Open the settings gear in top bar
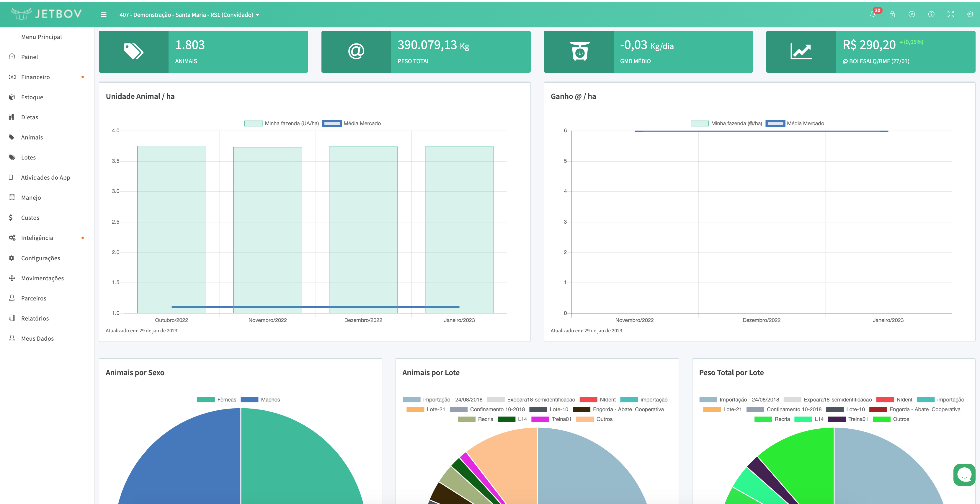 coord(970,14)
